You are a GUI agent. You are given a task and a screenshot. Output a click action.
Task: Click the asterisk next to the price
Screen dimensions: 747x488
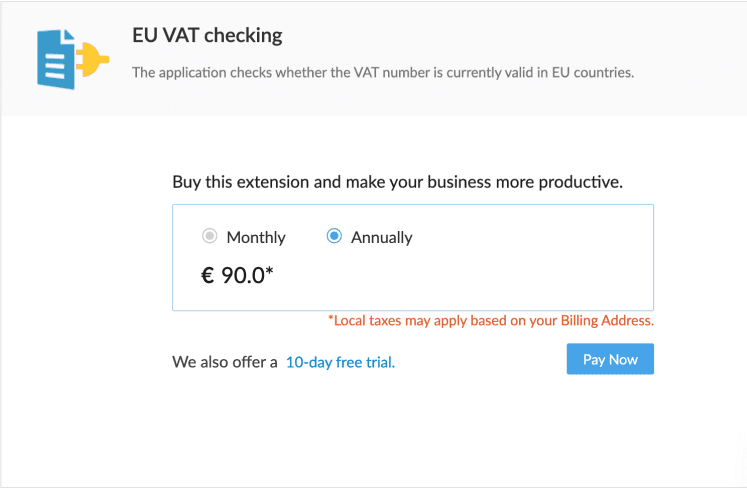coord(269,271)
